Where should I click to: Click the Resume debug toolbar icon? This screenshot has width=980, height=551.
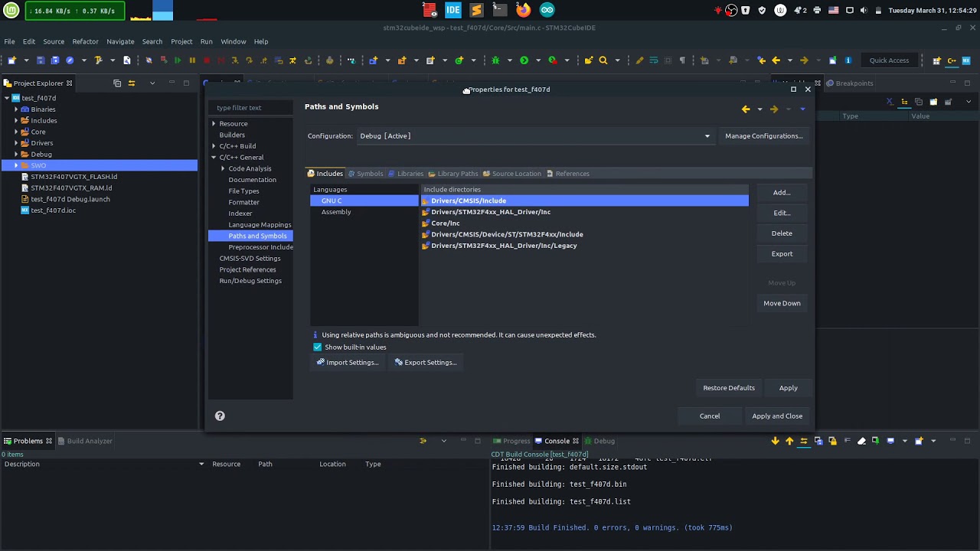pyautogui.click(x=178, y=60)
